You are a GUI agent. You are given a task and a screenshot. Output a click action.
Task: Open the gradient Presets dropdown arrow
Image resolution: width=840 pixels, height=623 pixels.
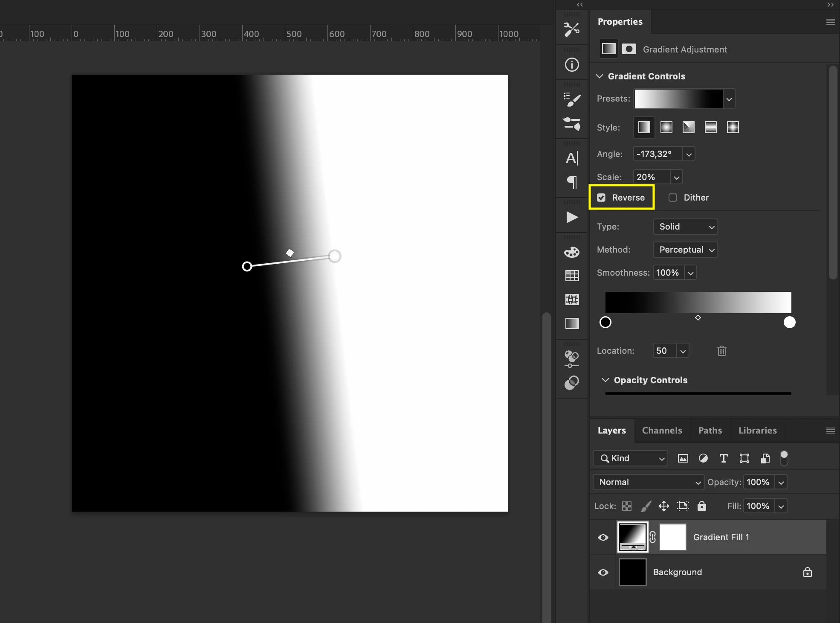coord(729,99)
